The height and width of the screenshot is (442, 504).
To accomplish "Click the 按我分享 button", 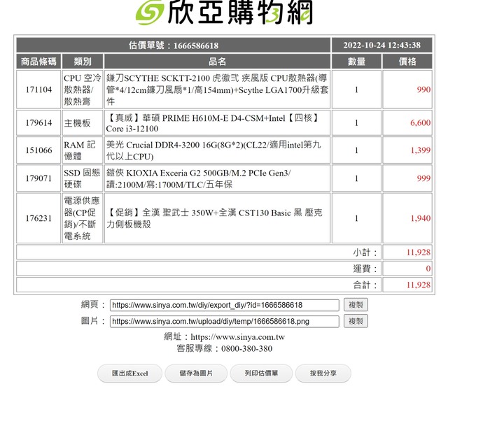I will [x=323, y=373].
